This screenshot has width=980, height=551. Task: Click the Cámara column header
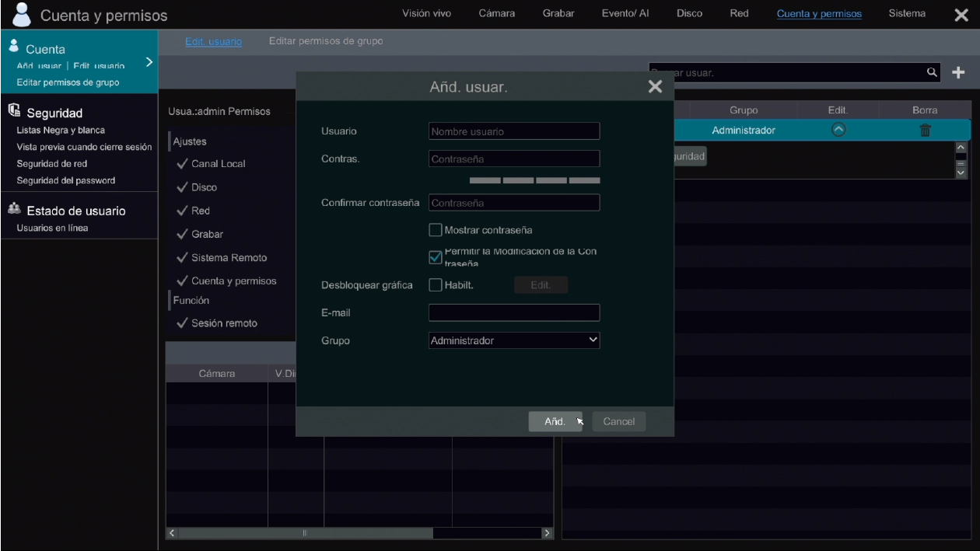click(217, 374)
